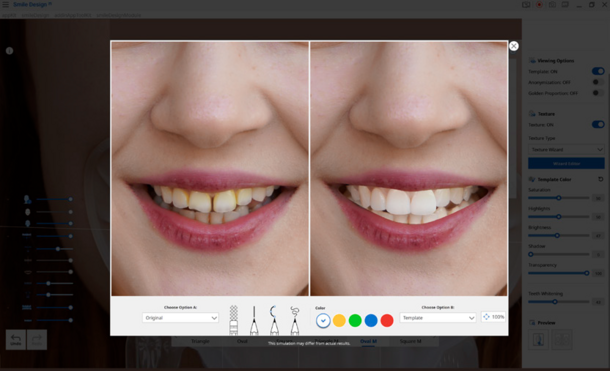Click the Preview section icon
The image size is (610, 371).
[532, 323]
